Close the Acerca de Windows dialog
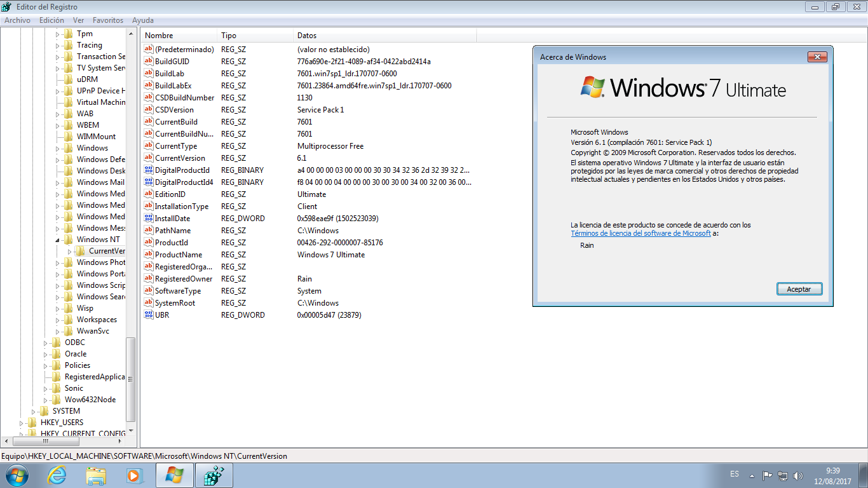 [x=817, y=57]
